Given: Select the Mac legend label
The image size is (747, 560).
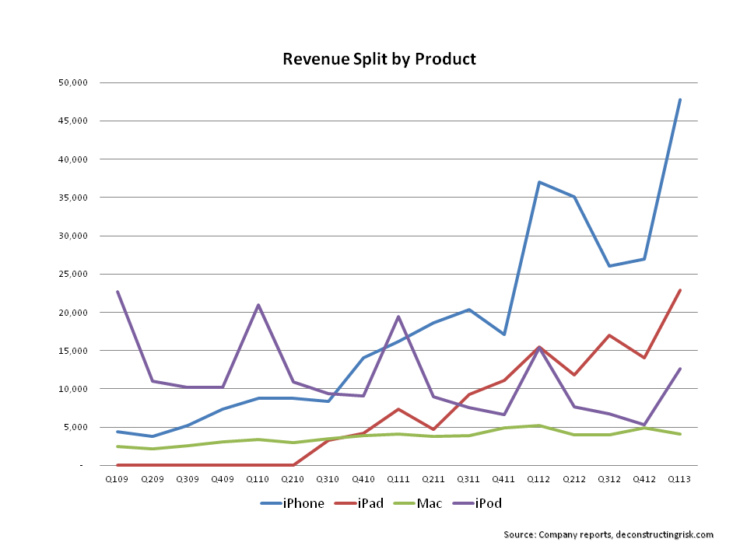Looking at the screenshot, I should click(x=429, y=503).
